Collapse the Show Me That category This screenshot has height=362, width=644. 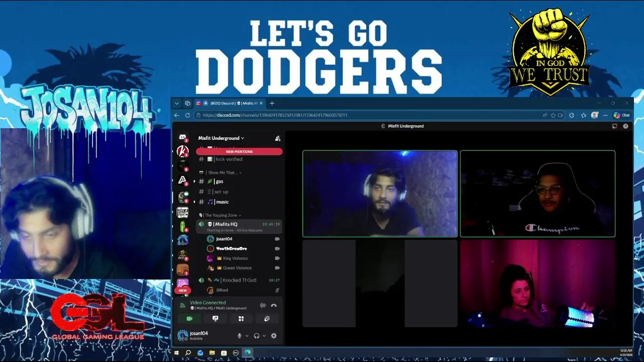[x=221, y=172]
